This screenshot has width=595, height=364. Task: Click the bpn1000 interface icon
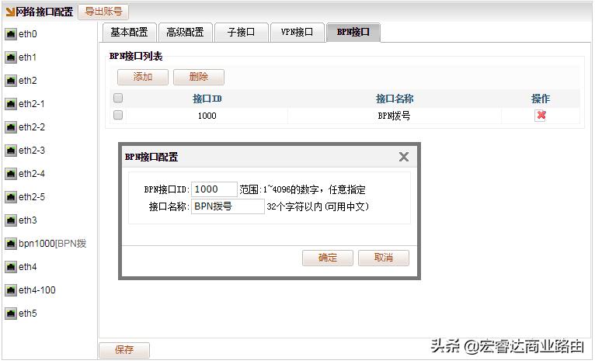(11, 244)
